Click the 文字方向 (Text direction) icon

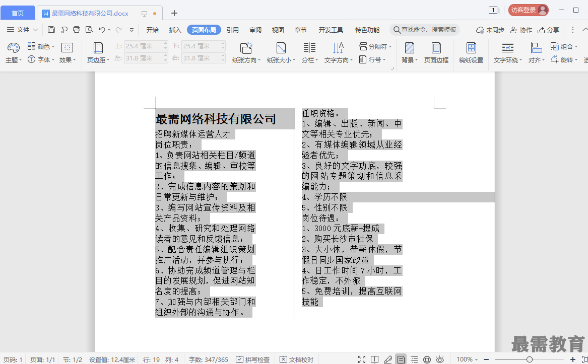click(338, 48)
